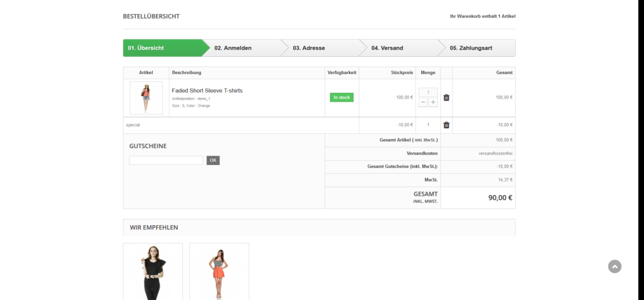Click the Stückpreis column header
The width and height of the screenshot is (644, 300).
tap(402, 73)
